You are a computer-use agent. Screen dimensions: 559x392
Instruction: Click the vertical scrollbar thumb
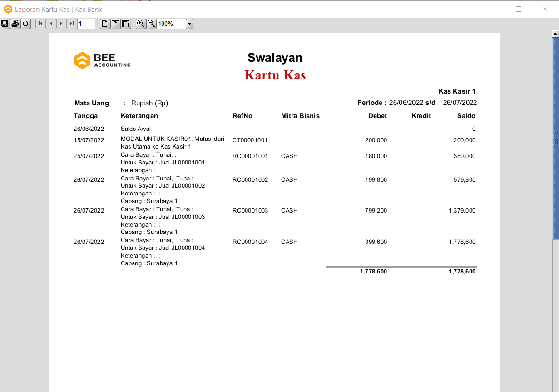click(555, 139)
